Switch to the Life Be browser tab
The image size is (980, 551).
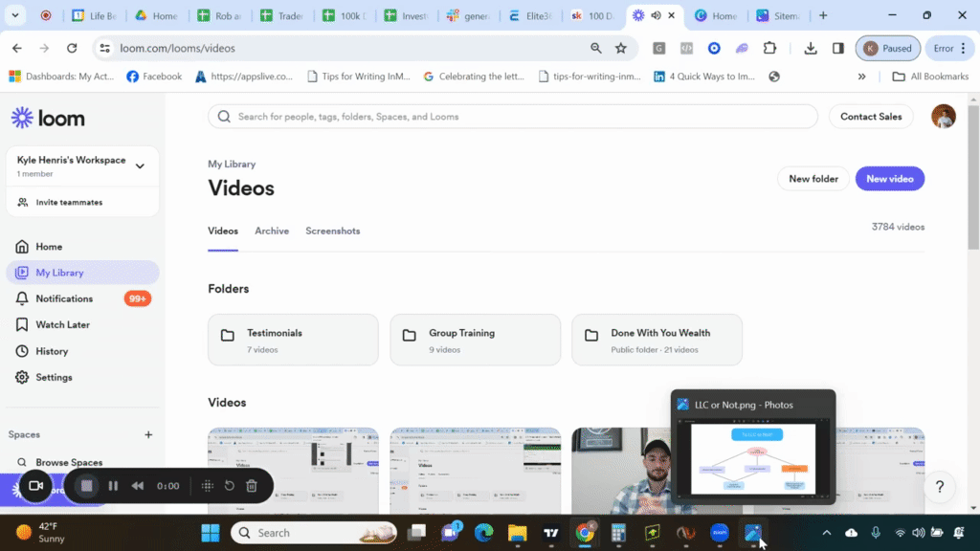pos(95,15)
